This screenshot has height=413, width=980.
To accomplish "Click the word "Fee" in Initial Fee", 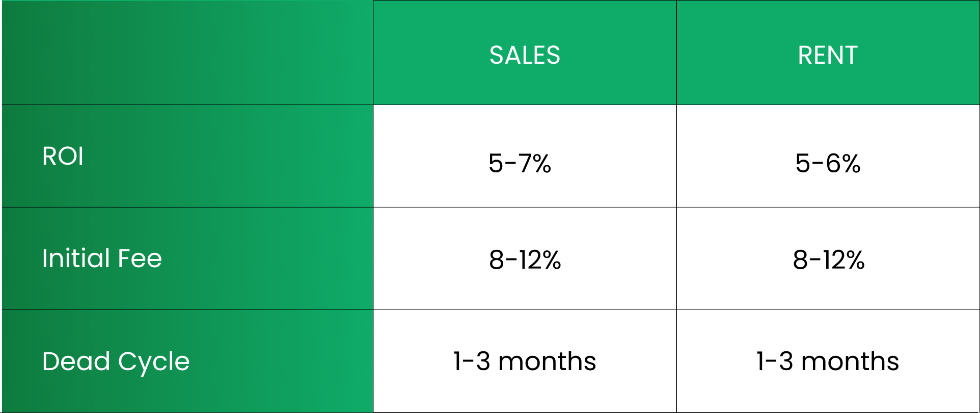I will [x=140, y=258].
